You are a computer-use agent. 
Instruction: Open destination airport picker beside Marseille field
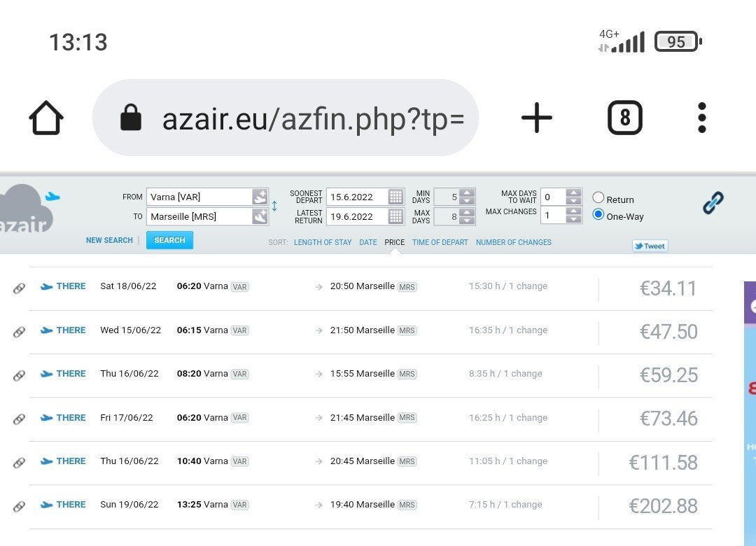coord(260,216)
